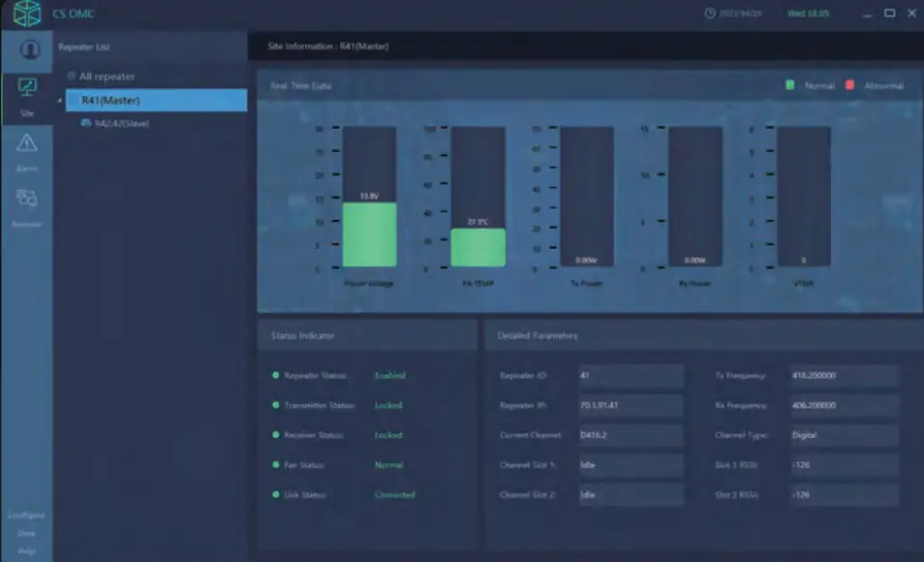Click the Normal value for Fan Status
Screen dimensions: 924x562
(x=389, y=465)
